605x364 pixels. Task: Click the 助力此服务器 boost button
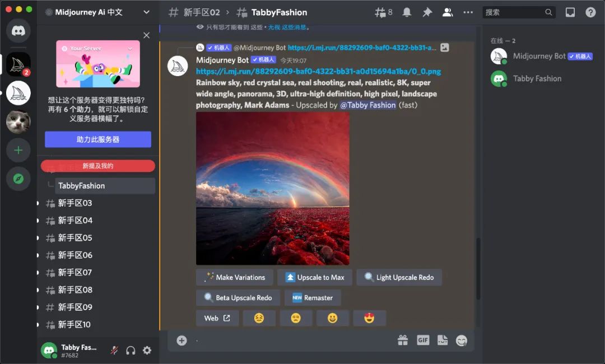[x=98, y=139]
